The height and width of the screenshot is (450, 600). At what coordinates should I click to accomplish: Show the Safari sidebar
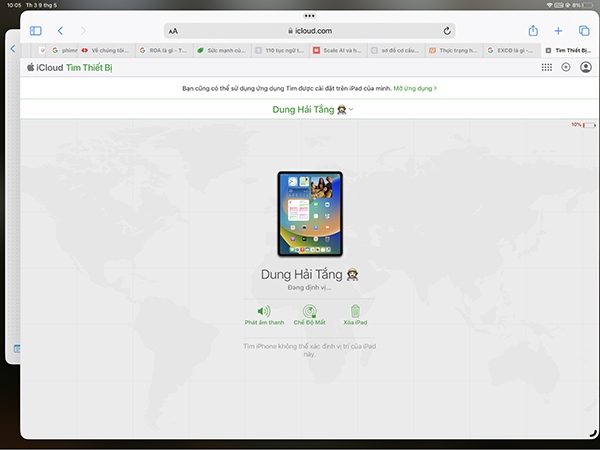(x=36, y=31)
